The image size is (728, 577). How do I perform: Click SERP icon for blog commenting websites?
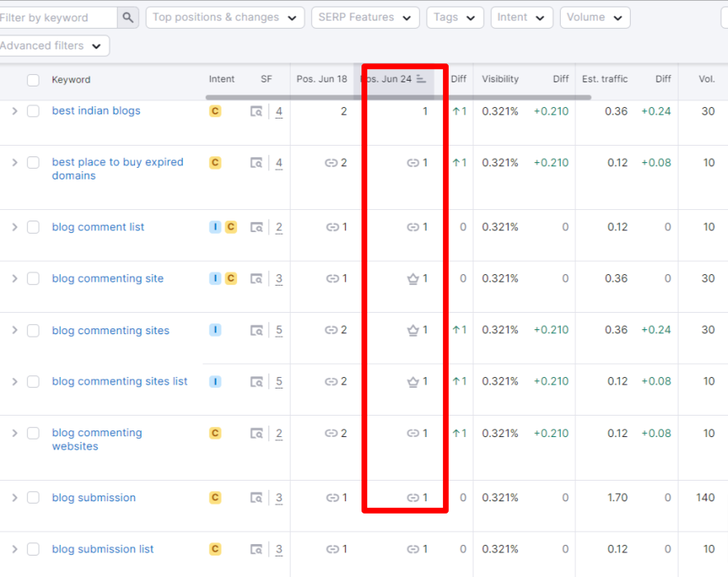click(x=257, y=434)
